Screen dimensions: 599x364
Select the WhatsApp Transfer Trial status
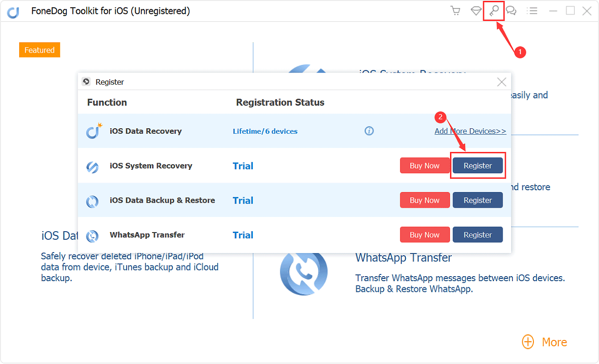(243, 235)
